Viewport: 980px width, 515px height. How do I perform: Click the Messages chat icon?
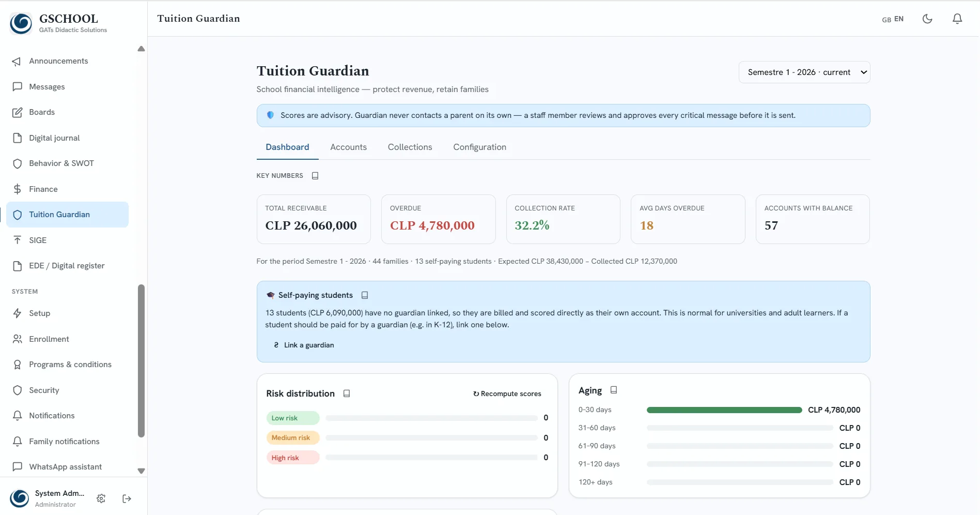point(17,87)
